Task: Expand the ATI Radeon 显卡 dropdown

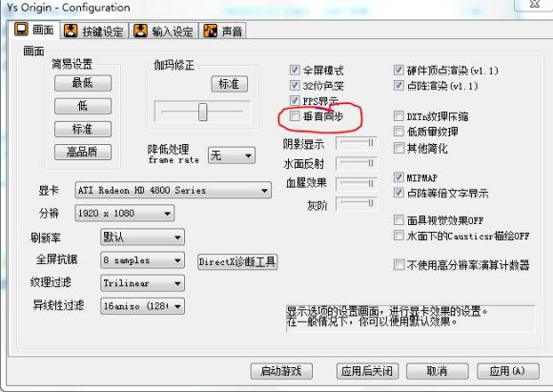Action: point(174,191)
